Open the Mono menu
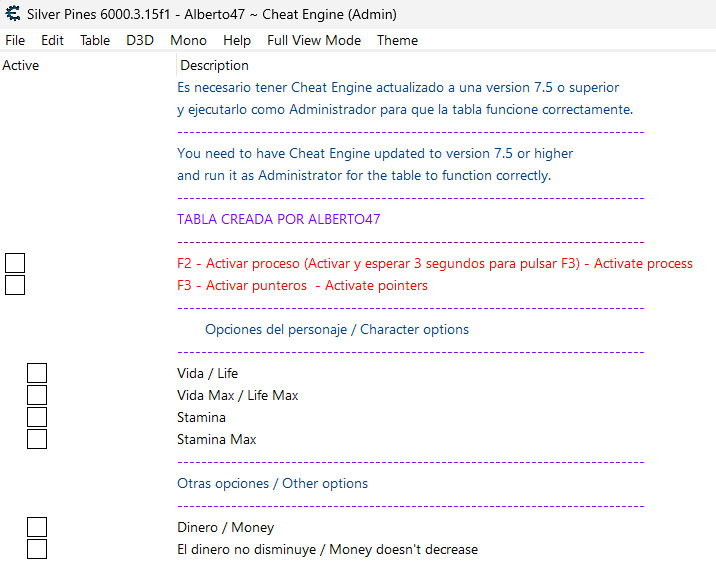The image size is (716, 576). pos(188,40)
